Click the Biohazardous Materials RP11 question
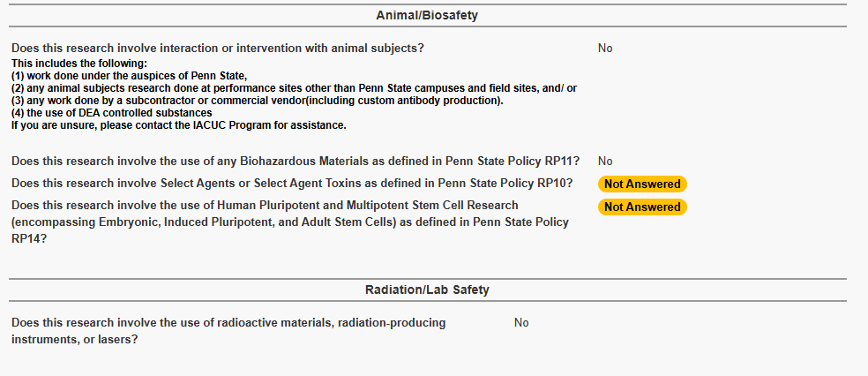This screenshot has height=376, width=868. pos(296,162)
